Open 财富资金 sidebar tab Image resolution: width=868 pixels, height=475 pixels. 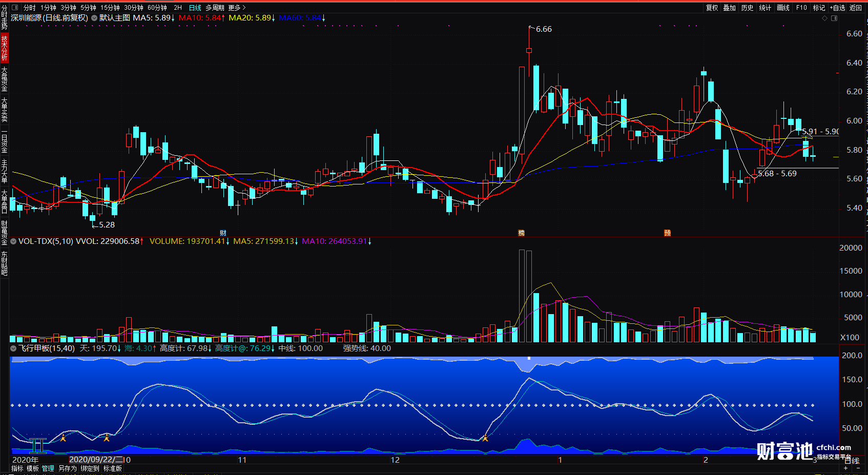(4, 233)
